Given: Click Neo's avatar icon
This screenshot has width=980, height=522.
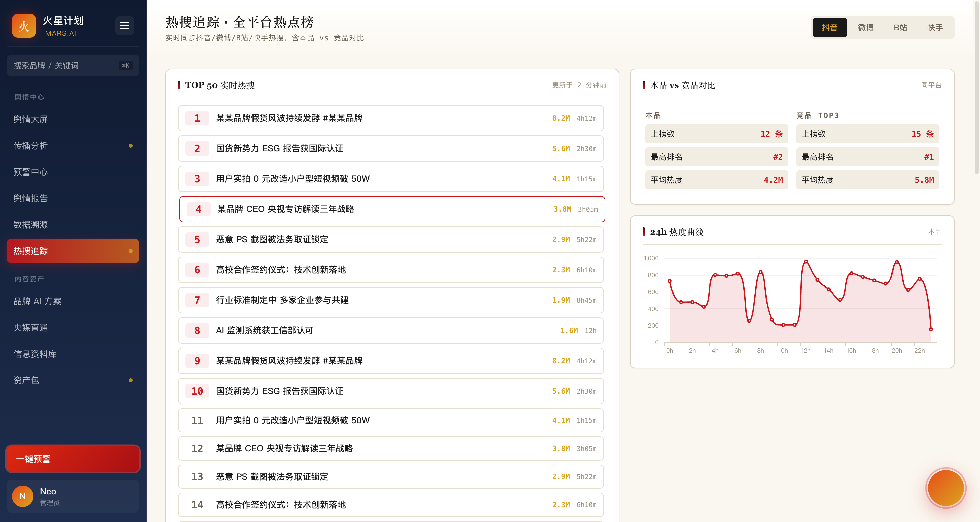Looking at the screenshot, I should tap(22, 496).
